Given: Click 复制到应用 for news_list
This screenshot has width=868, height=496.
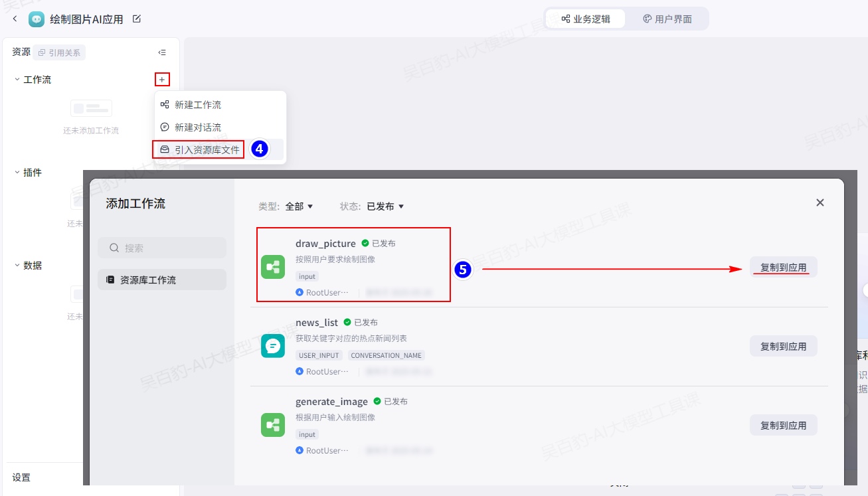Looking at the screenshot, I should pyautogui.click(x=783, y=347).
